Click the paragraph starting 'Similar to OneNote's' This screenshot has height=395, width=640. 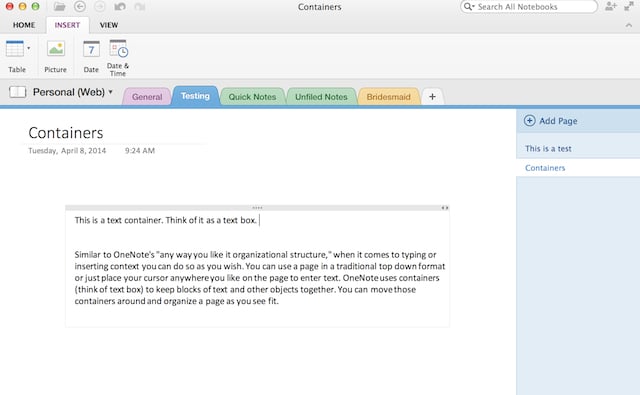(x=260, y=278)
